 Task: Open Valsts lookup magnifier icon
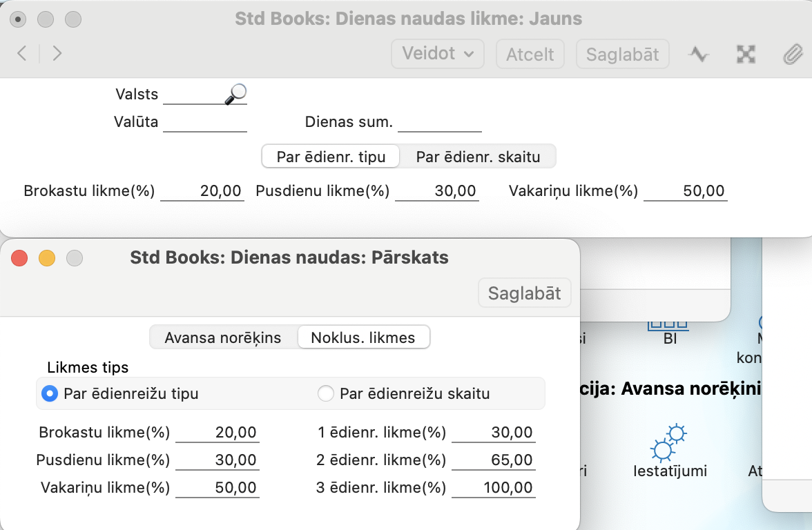pos(235,94)
